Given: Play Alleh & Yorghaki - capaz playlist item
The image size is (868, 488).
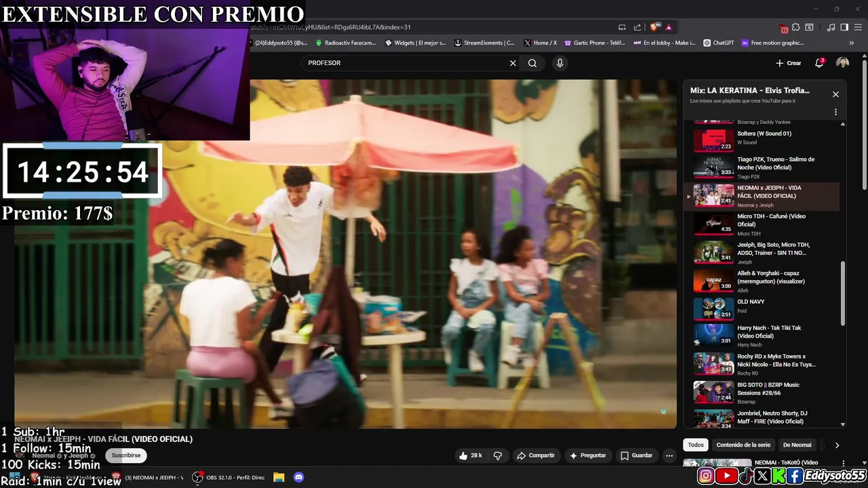Looking at the screenshot, I should tap(762, 281).
